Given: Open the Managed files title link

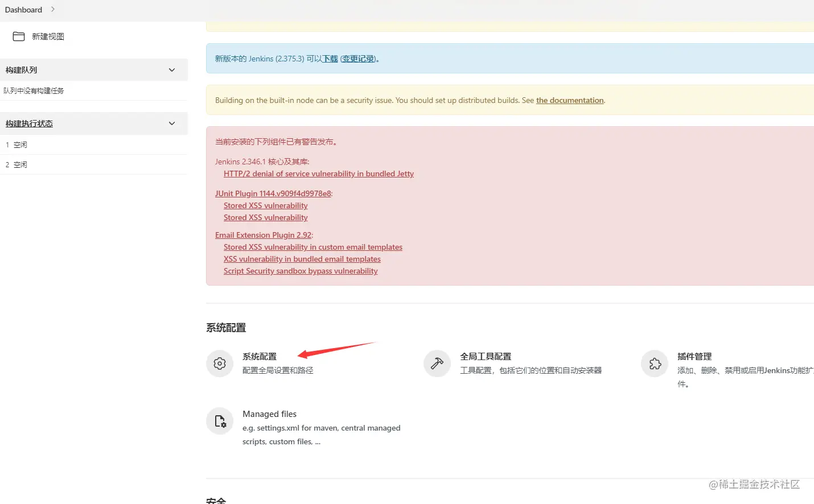Looking at the screenshot, I should 269,414.
